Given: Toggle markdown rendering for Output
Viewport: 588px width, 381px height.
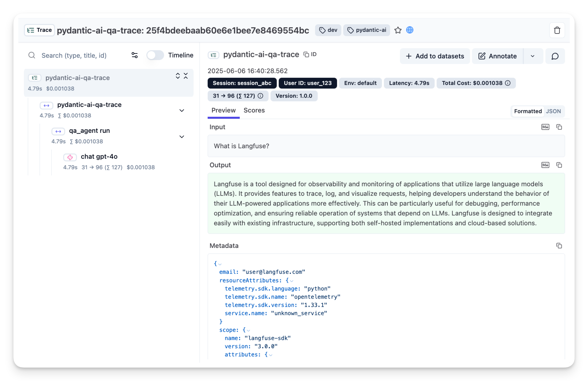Looking at the screenshot, I should (545, 165).
